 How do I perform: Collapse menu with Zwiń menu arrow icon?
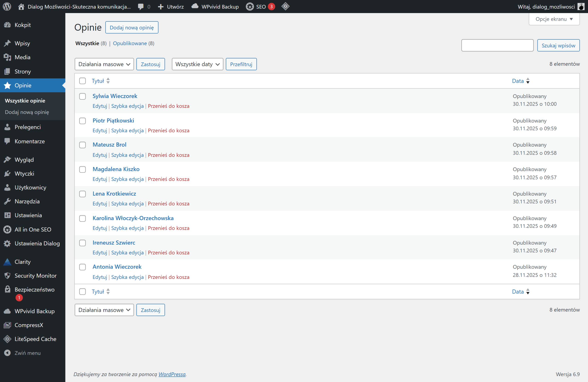(x=7, y=353)
